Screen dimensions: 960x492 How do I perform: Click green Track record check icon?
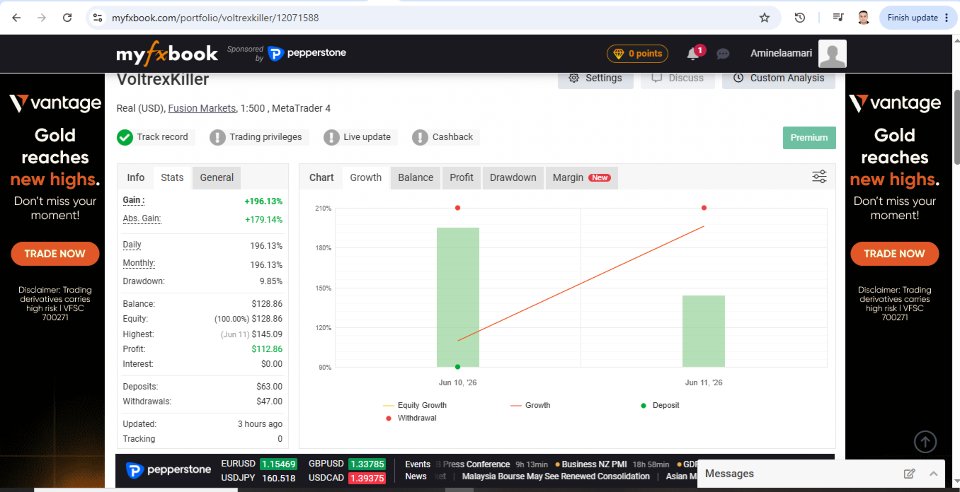(125, 137)
